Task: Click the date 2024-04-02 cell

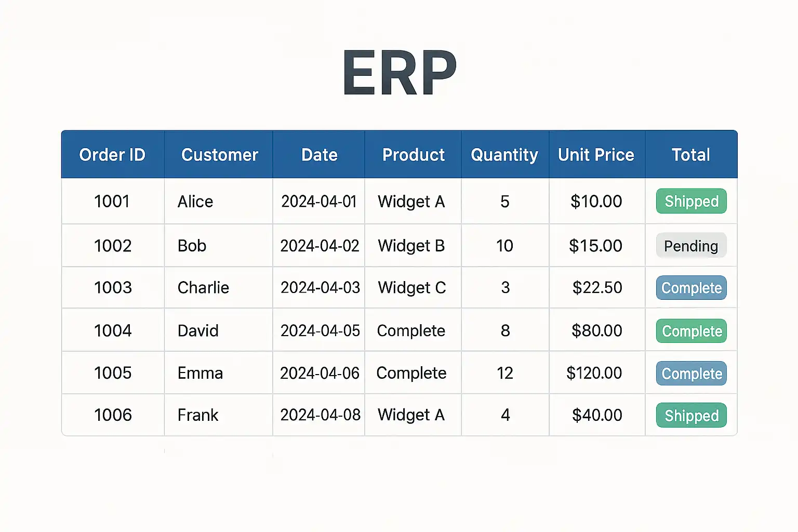Action: [320, 246]
